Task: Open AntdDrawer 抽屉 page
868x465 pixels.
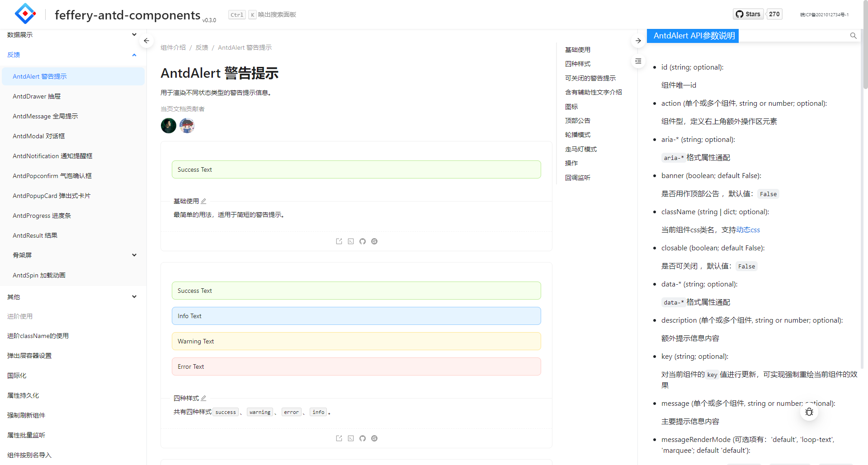Action: point(73,96)
